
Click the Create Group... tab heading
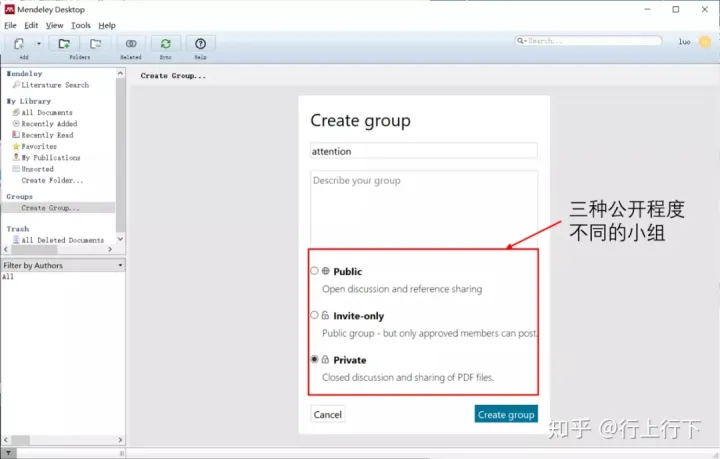tap(173, 76)
